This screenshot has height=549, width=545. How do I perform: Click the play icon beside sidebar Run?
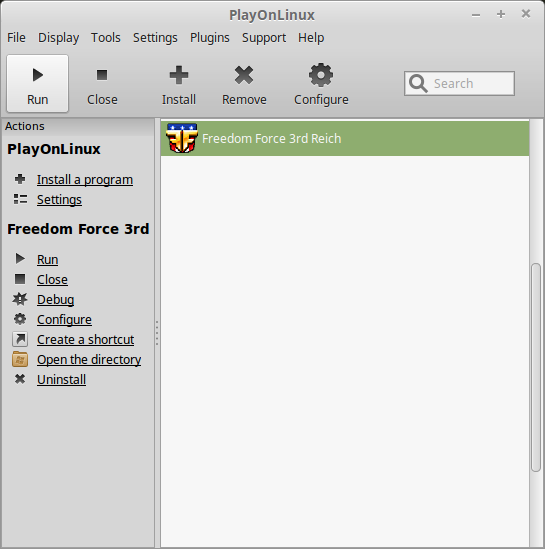pyautogui.click(x=20, y=259)
